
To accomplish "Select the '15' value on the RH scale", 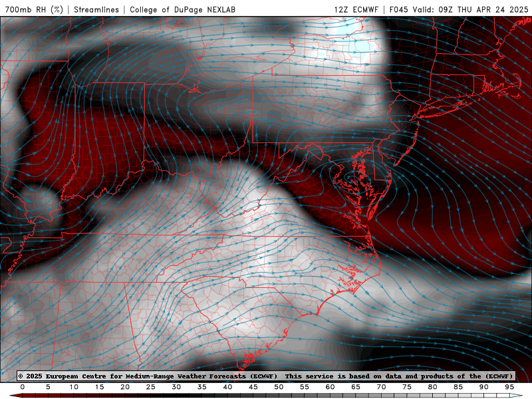I will point(99,387).
